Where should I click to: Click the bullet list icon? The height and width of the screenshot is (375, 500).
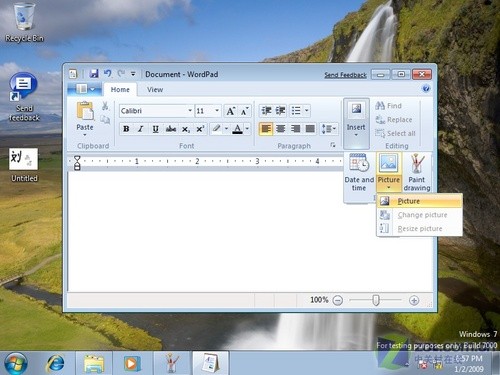(296, 111)
